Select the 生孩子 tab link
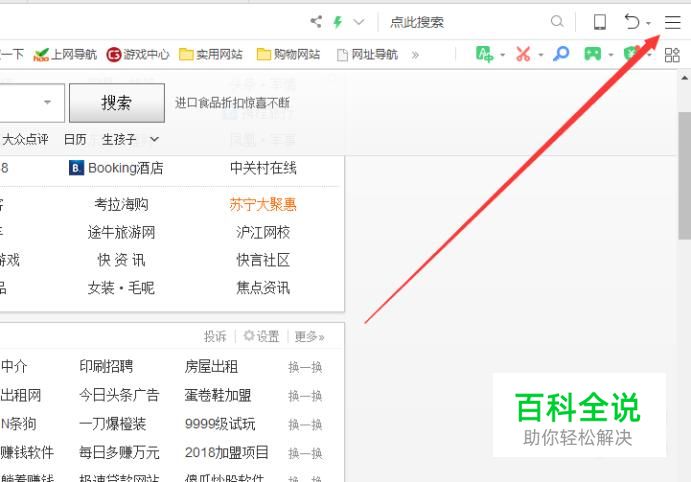The height and width of the screenshot is (482, 691). pyautogui.click(x=119, y=140)
